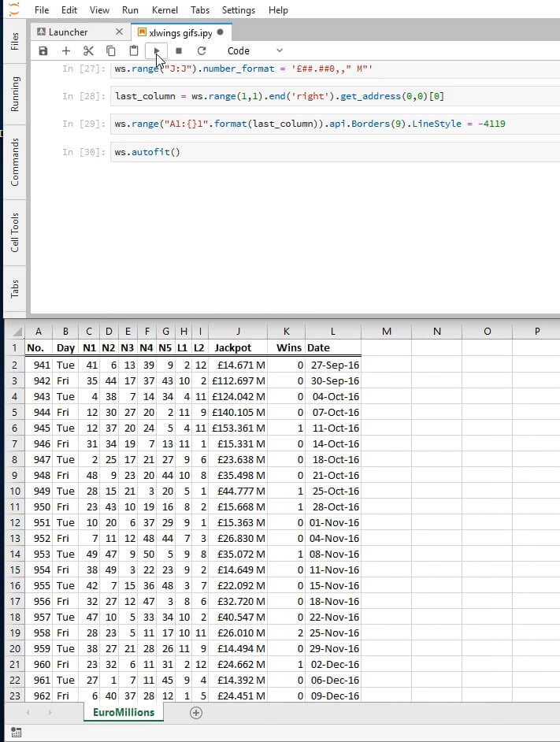Open the Files sidebar panel
The height and width of the screenshot is (742, 560).
[14, 42]
